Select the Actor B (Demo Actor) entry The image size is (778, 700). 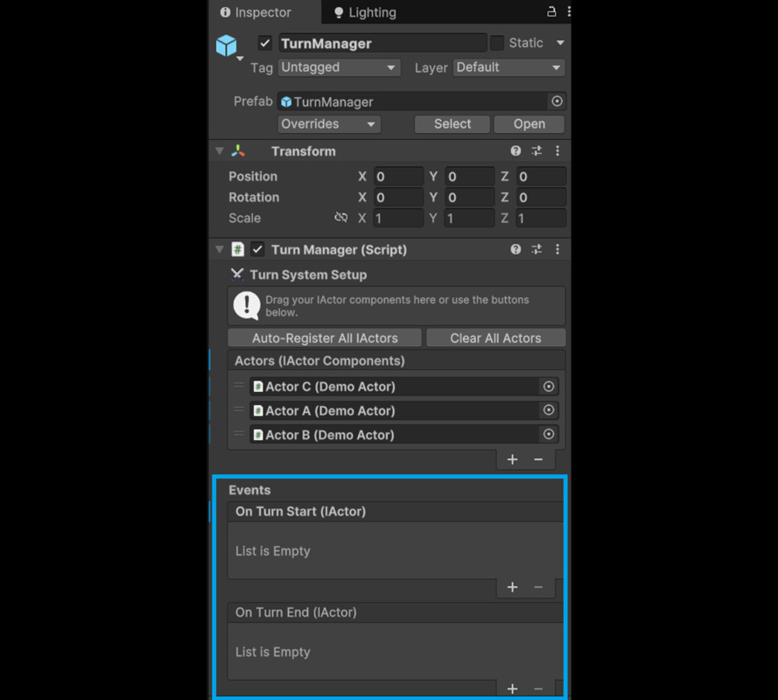click(394, 435)
